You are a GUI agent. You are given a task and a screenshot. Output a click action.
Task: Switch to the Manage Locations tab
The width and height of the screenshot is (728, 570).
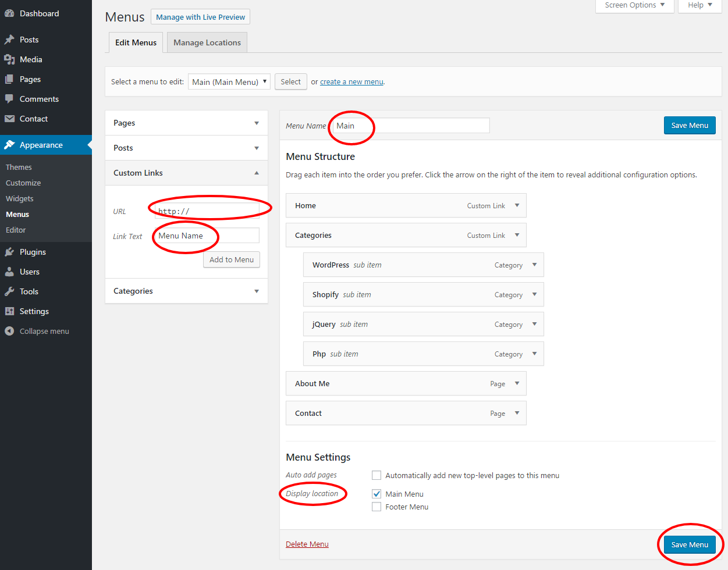click(x=207, y=42)
